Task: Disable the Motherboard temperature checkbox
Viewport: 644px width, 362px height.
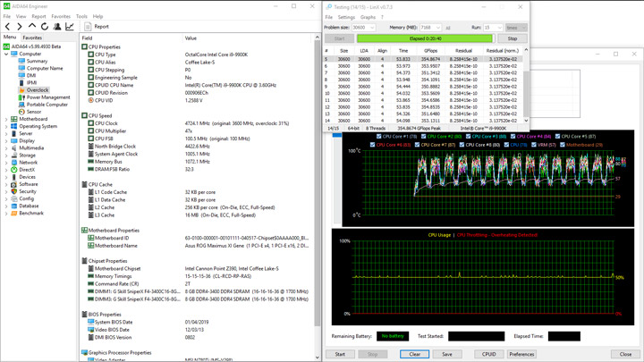Action: pyautogui.click(x=562, y=145)
